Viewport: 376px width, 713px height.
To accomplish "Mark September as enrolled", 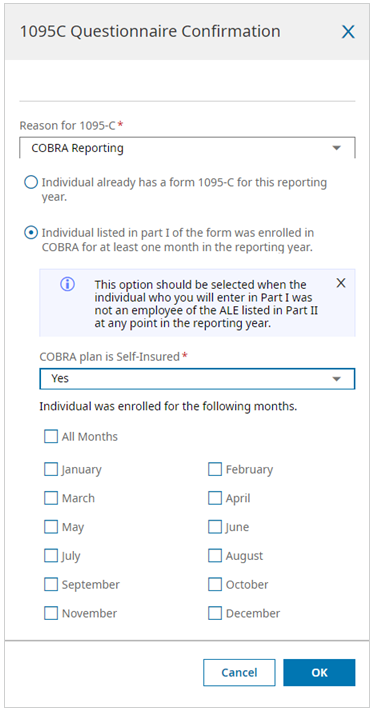I will pyautogui.click(x=51, y=584).
